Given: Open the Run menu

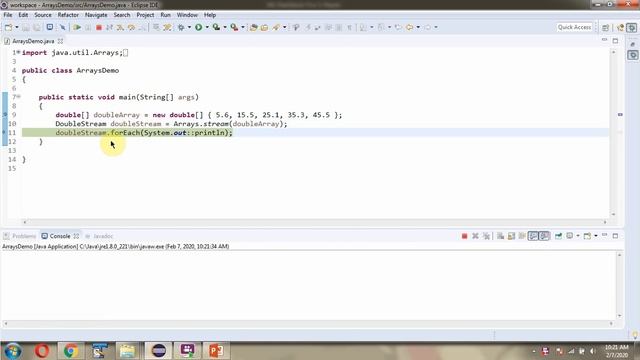Looking at the screenshot, I should pyautogui.click(x=165, y=15).
